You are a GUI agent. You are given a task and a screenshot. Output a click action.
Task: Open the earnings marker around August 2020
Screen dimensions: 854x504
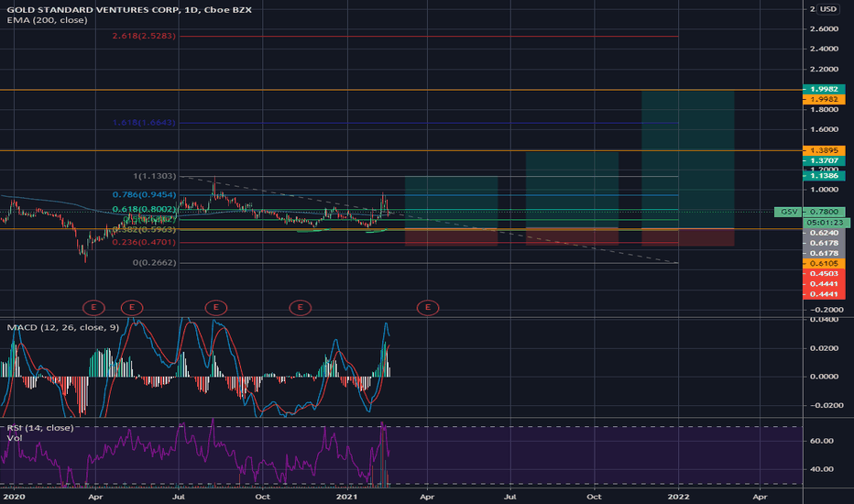215,308
